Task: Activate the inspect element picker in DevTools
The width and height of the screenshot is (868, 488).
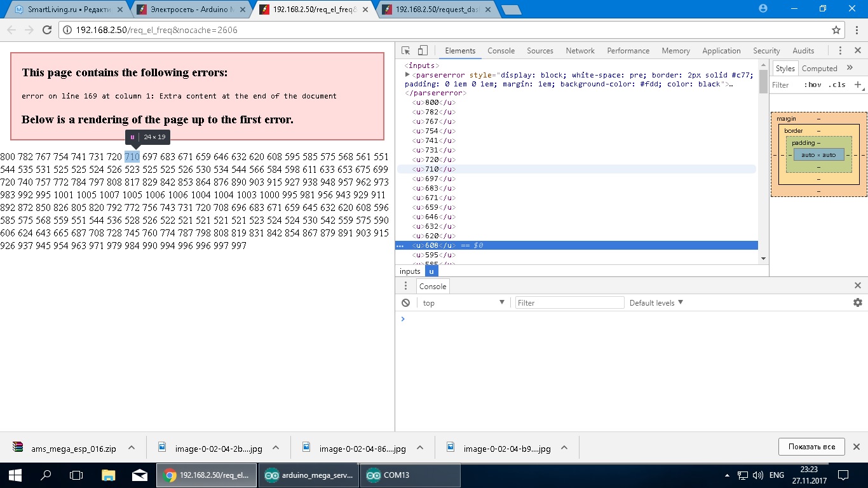Action: click(x=406, y=51)
